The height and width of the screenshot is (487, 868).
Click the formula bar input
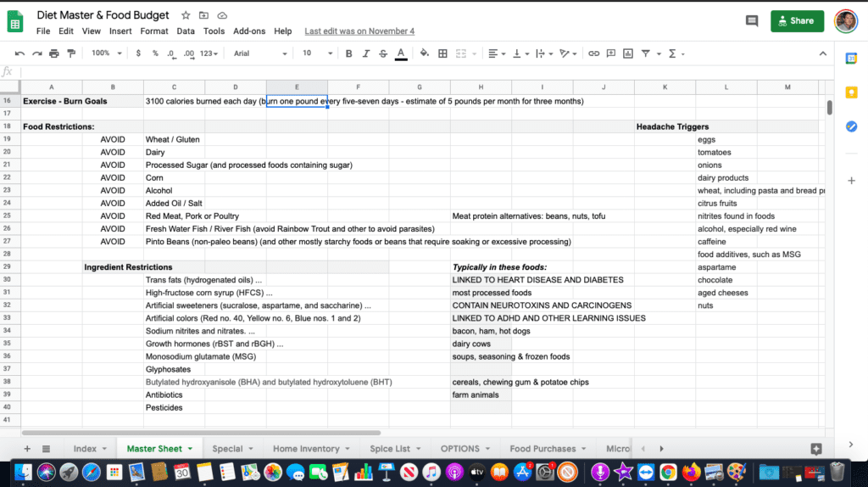426,71
